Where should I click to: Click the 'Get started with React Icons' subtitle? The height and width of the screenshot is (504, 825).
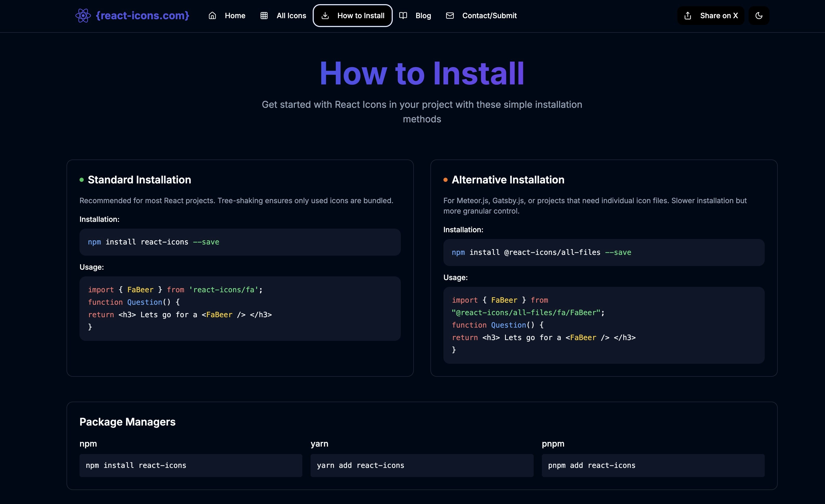click(x=422, y=112)
